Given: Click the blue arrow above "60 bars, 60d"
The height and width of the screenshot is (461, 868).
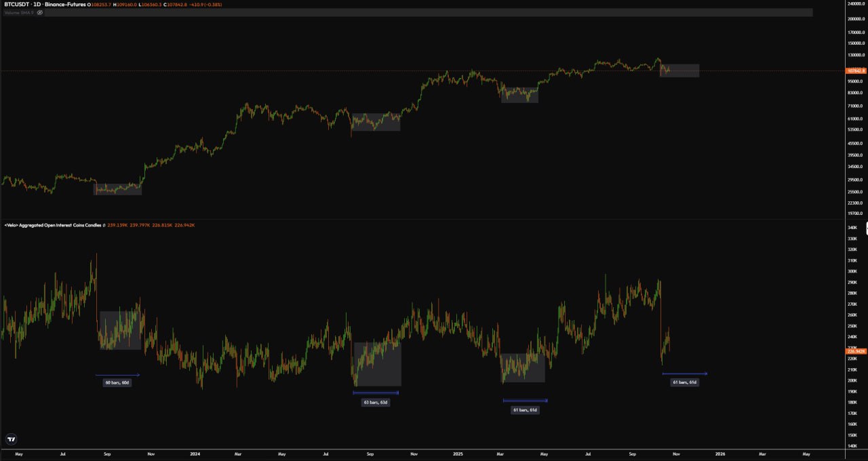Looking at the screenshot, I should (117, 375).
